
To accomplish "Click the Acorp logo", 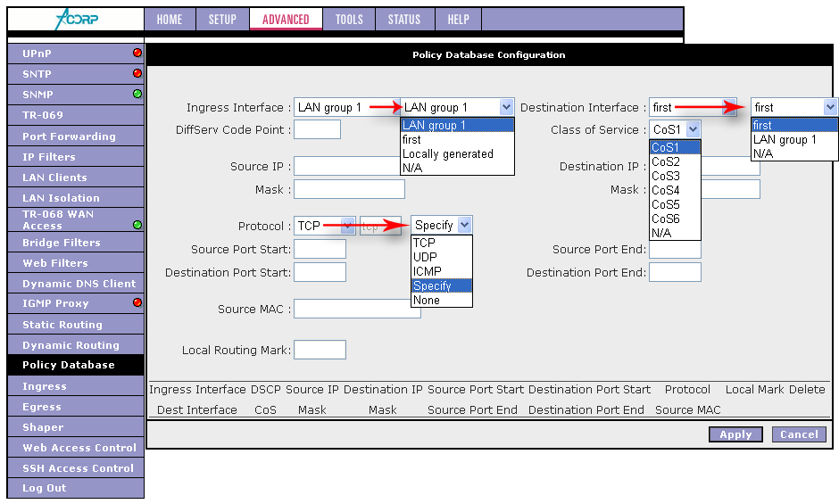I will (x=75, y=19).
